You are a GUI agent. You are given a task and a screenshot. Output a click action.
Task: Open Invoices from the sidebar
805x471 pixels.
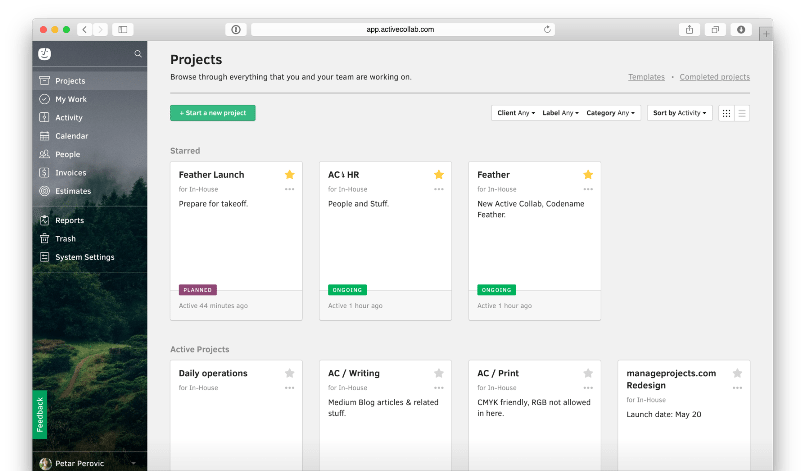coord(70,172)
